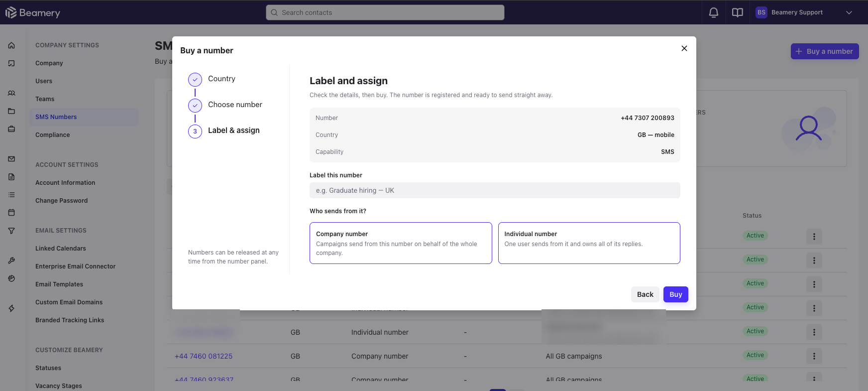Screen dimensions: 868x391
Task: Open row actions for +44 7460 081225
Action: click(814, 356)
